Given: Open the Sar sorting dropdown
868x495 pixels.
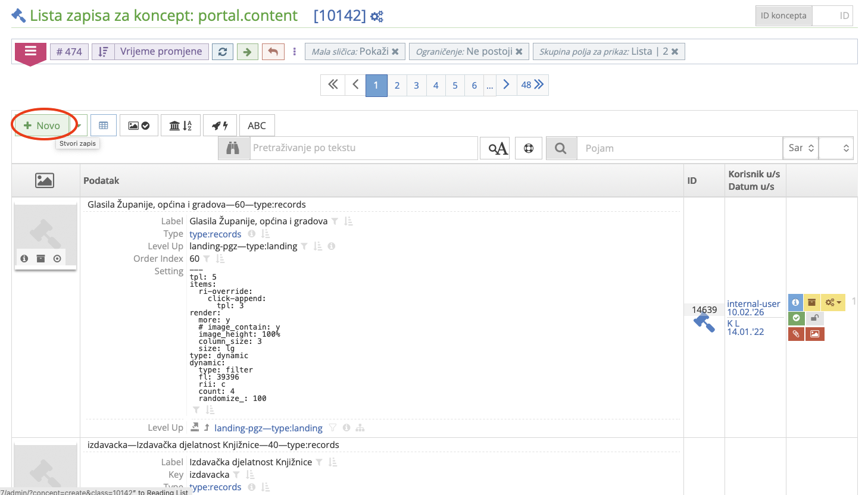Looking at the screenshot, I should (800, 148).
